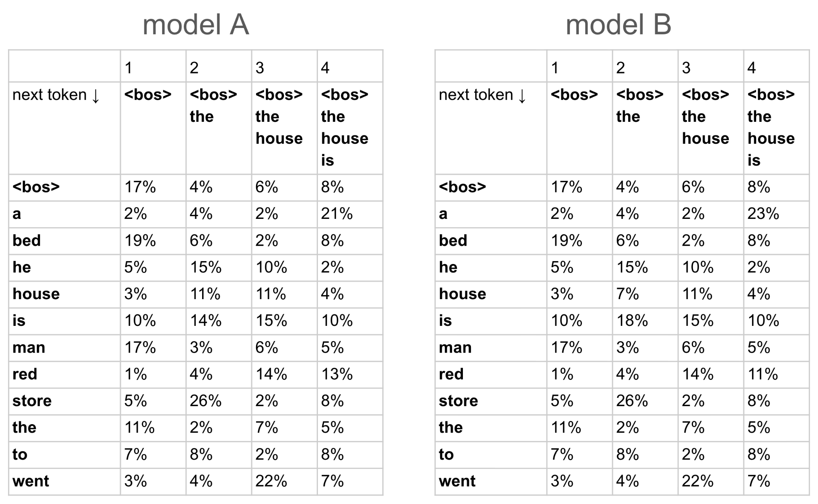Image resolution: width=818 pixels, height=504 pixels.
Task: Select the 26% cell in model A's store row
Action: click(205, 401)
